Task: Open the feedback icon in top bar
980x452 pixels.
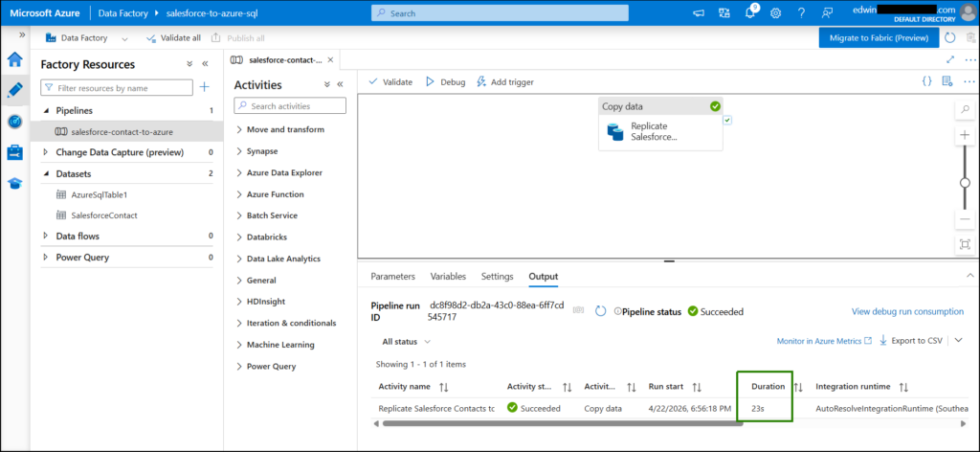Action: (x=828, y=13)
